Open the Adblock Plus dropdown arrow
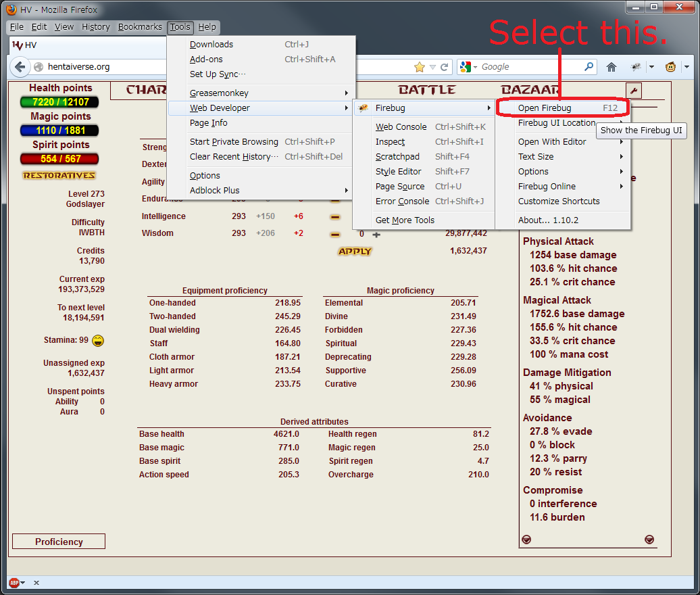 (23, 583)
